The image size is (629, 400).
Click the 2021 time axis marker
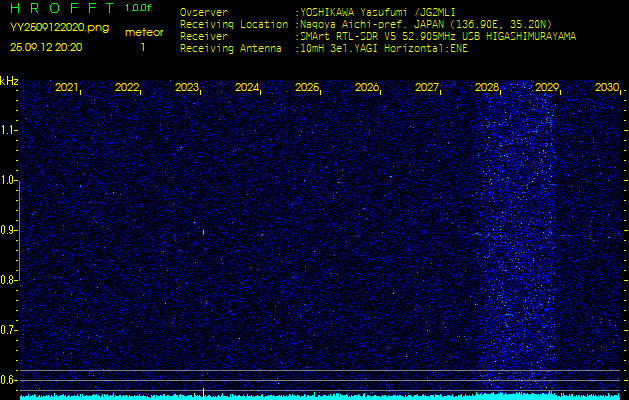click(67, 87)
